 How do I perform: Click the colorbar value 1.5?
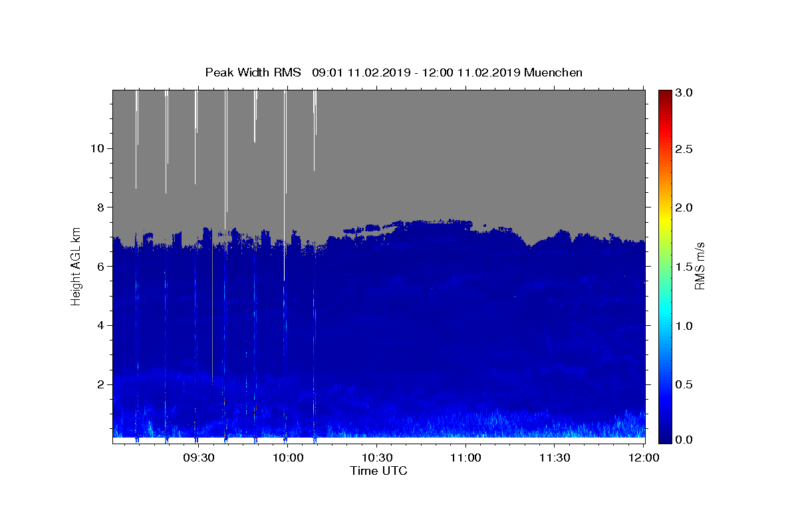click(685, 267)
